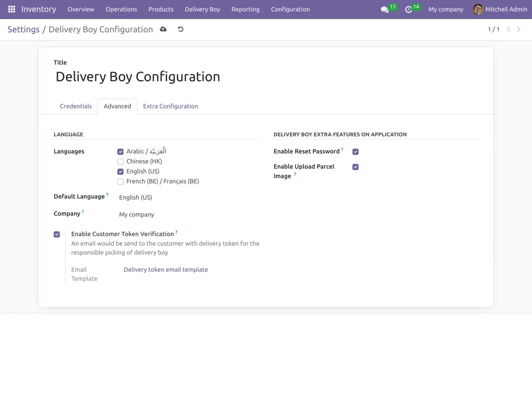
Task: Open the Default Language selection field
Action: coord(135,197)
